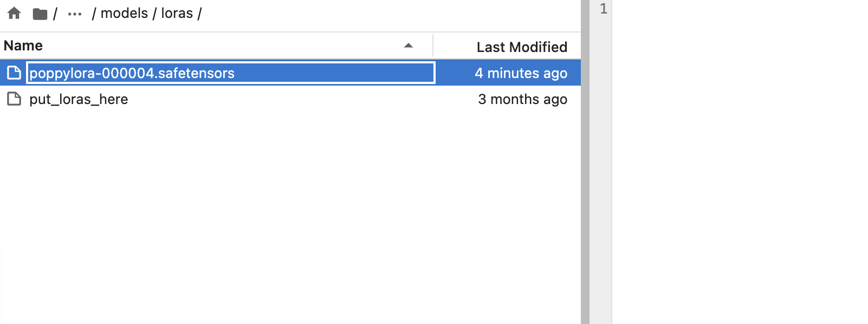The width and height of the screenshot is (868, 324).
Task: Click the file icon beside poppylora-000004.safetensors
Action: 14,72
